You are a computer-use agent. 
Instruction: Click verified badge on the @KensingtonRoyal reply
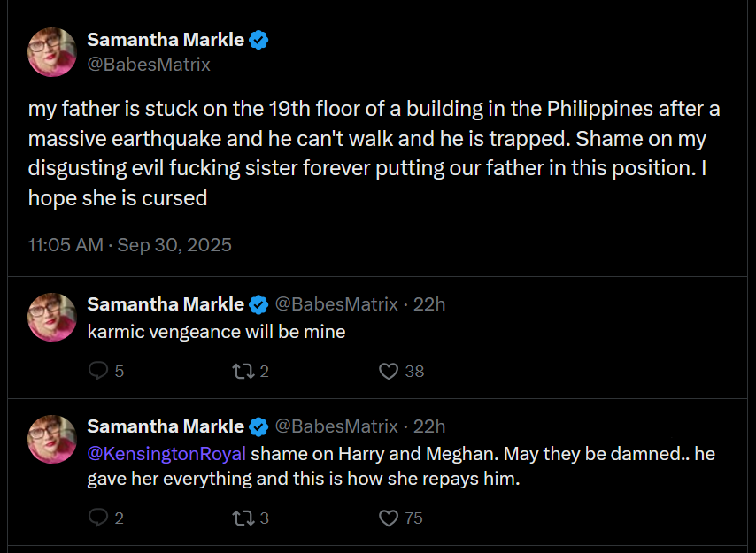[258, 426]
